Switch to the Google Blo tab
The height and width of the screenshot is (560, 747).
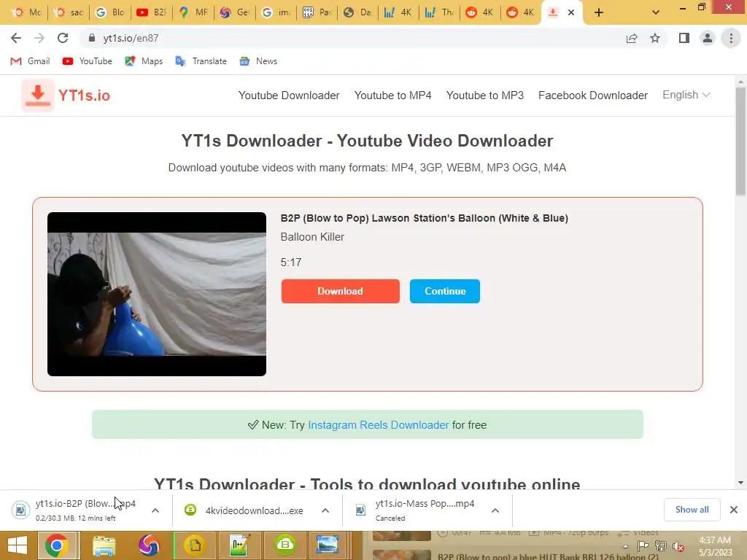click(x=109, y=12)
